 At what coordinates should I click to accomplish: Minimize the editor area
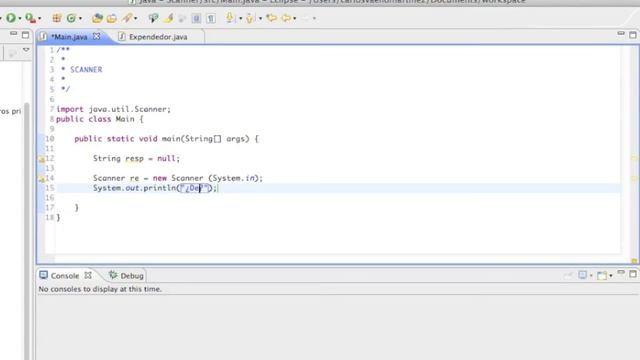tap(621, 34)
